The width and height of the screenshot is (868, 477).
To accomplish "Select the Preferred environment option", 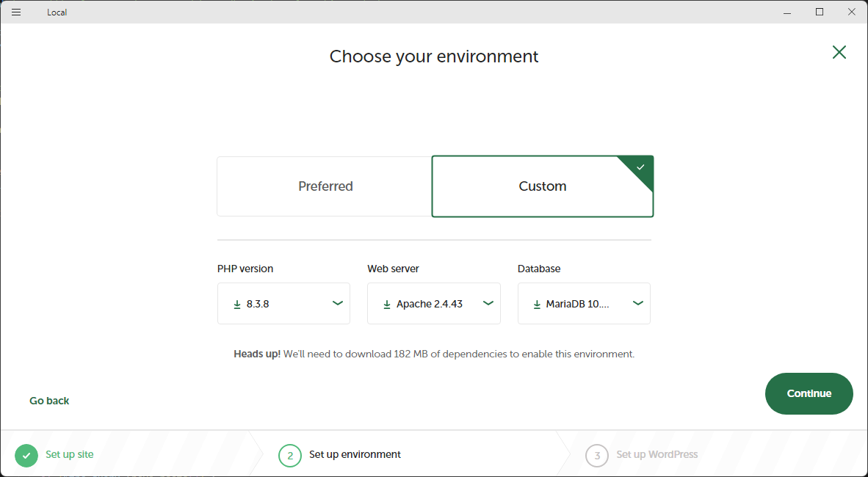I will 325,186.
